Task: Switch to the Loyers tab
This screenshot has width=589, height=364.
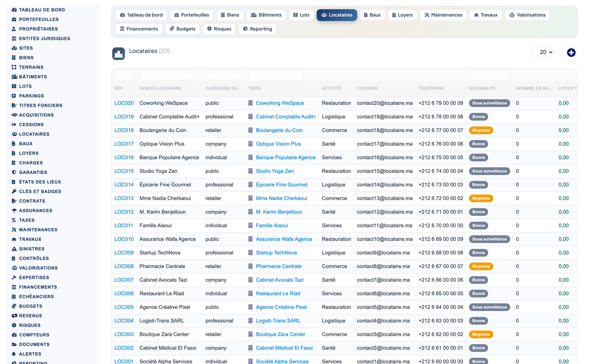Action: tap(402, 15)
